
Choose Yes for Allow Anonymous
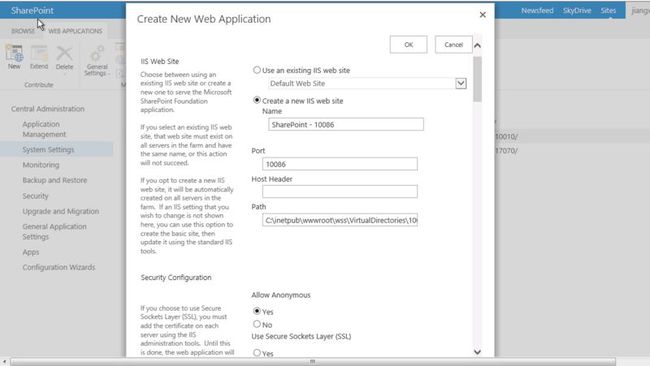coord(257,311)
